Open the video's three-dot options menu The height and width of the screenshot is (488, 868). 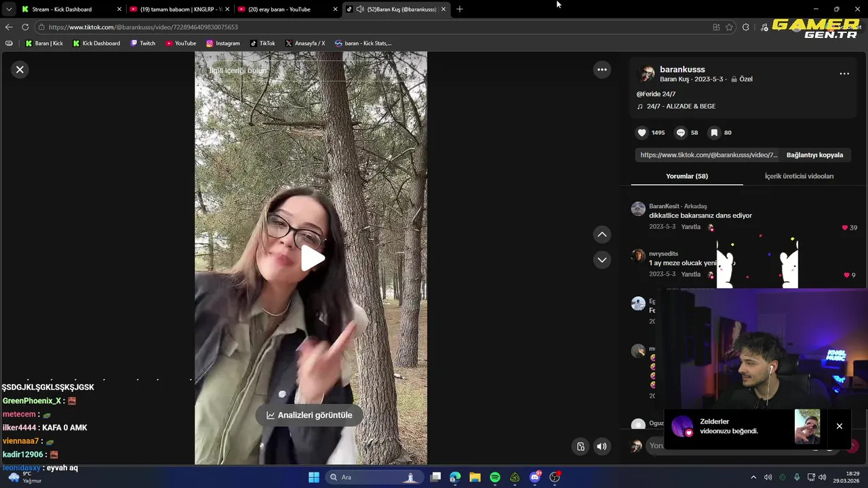coord(601,69)
